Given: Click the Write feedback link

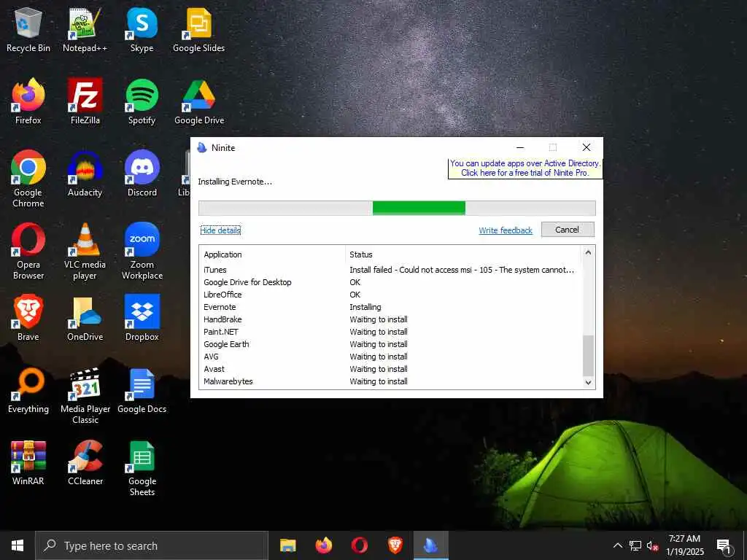Looking at the screenshot, I should (506, 230).
